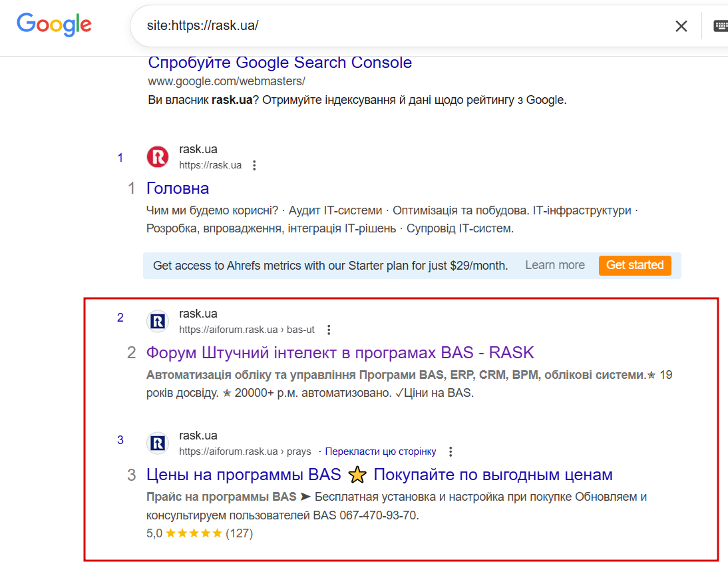Open three-dot menu beside bas-ut URL

[328, 330]
